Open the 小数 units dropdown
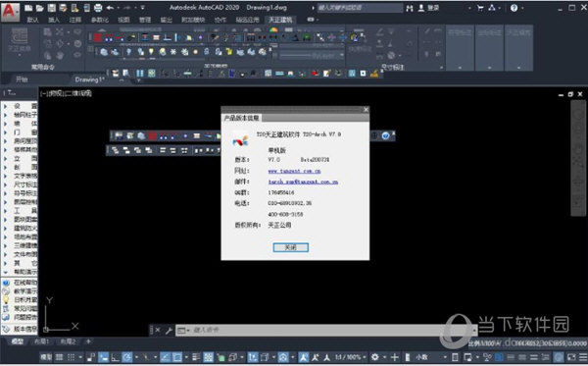This screenshot has height=366, width=588. (431, 357)
